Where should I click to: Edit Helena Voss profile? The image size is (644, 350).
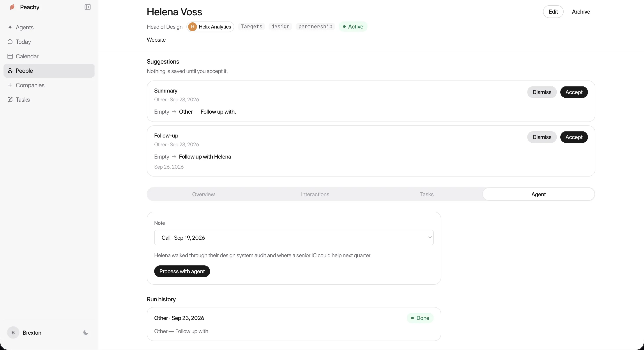tap(553, 12)
